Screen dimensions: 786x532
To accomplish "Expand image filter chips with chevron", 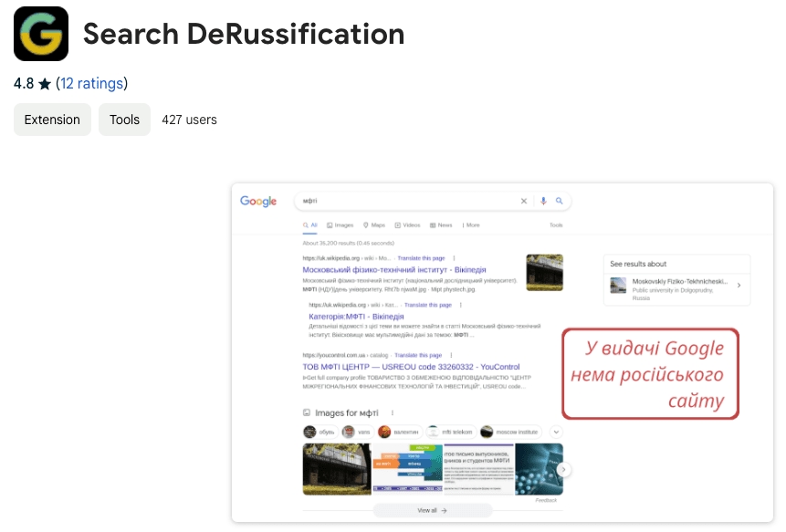I will 555,431.
